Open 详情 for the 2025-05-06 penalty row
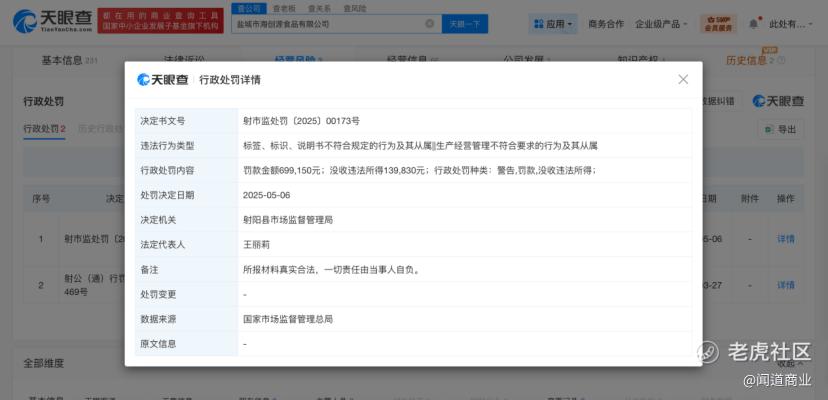This screenshot has height=400, width=828. coord(785,239)
